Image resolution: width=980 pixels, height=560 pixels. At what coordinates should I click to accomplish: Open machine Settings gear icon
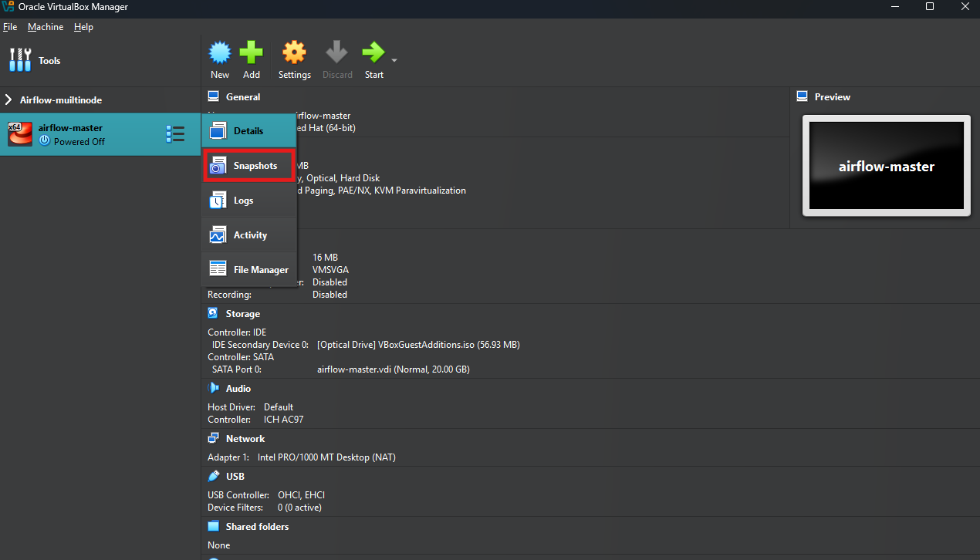(x=294, y=52)
